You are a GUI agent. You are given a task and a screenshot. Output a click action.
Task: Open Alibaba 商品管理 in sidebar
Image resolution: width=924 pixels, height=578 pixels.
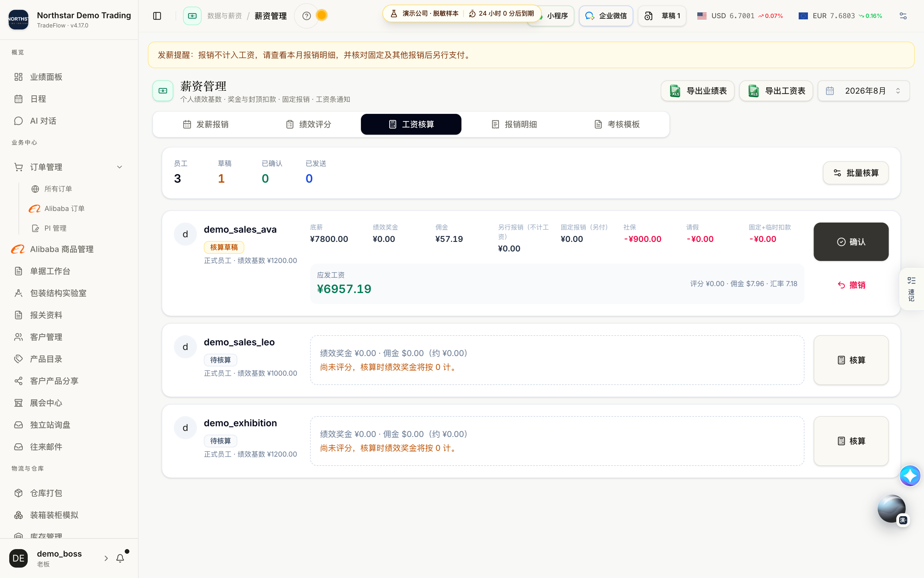[x=69, y=249]
